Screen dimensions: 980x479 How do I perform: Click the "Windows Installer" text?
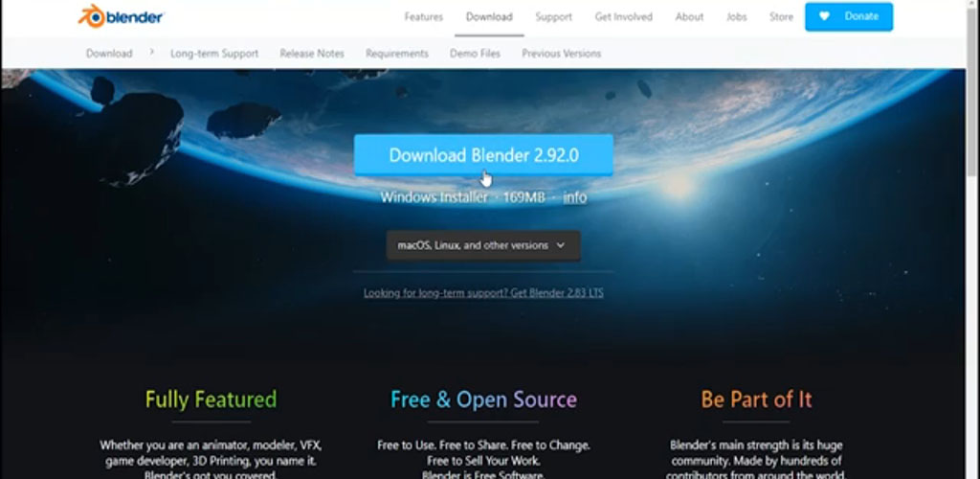(434, 197)
